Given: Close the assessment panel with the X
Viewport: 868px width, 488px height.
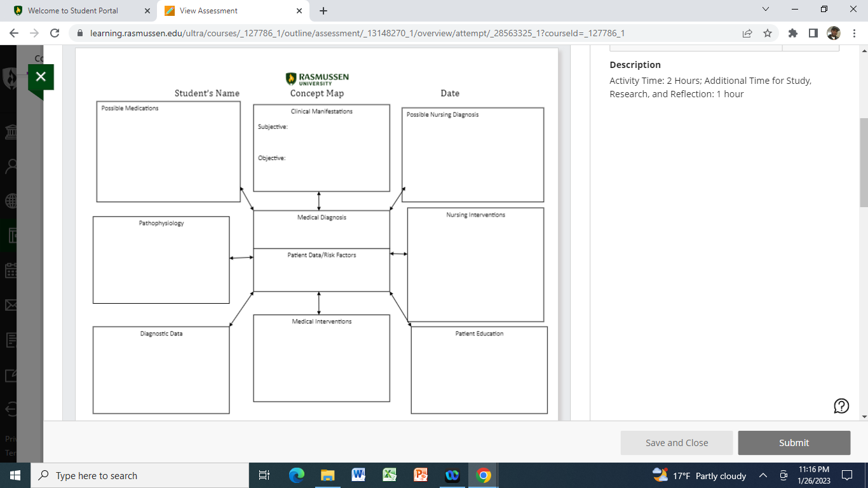Looking at the screenshot, I should [x=41, y=77].
